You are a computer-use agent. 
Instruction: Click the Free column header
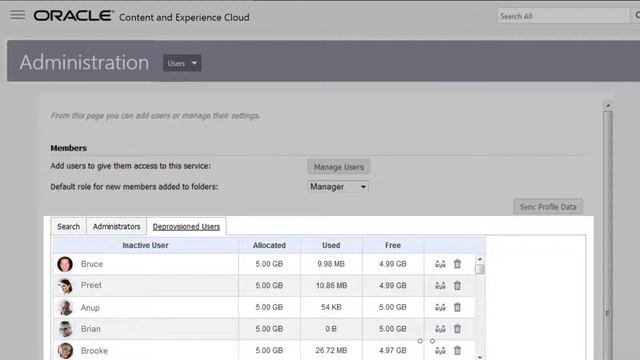pos(393,245)
